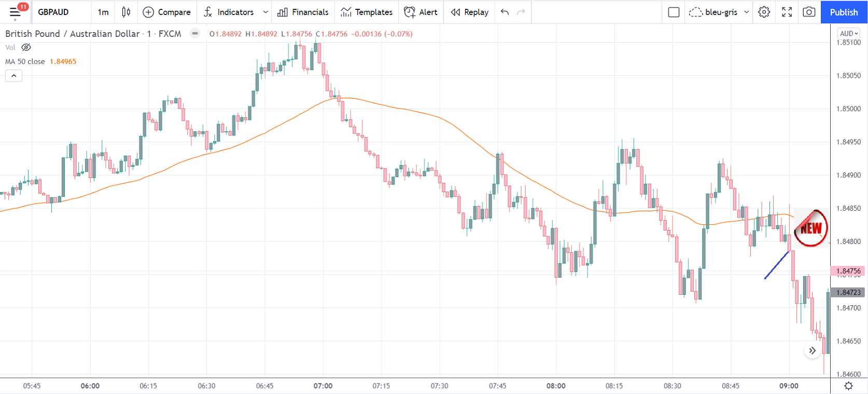Open the candlestick chart style selector
868x394 pixels.
click(126, 12)
